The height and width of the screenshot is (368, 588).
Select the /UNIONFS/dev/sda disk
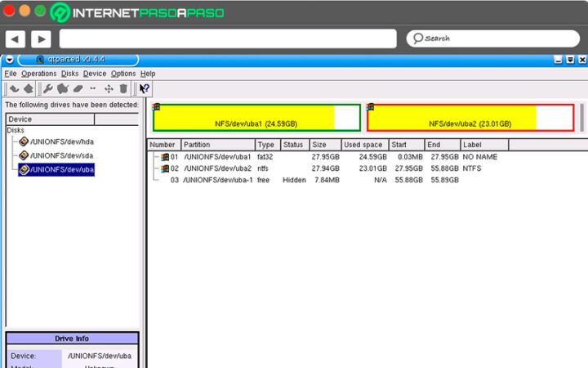pyautogui.click(x=62, y=155)
